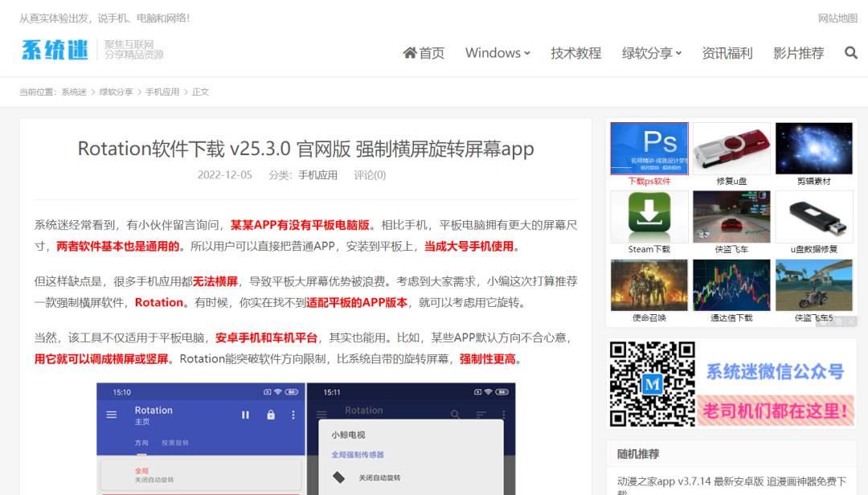
Task: Open the 资讯福利 menu item
Action: click(727, 53)
